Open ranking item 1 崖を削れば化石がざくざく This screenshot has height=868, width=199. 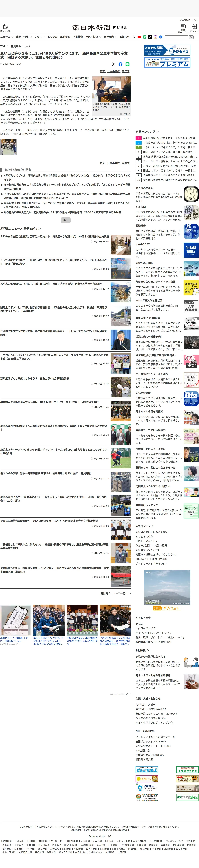pyautogui.click(x=170, y=138)
